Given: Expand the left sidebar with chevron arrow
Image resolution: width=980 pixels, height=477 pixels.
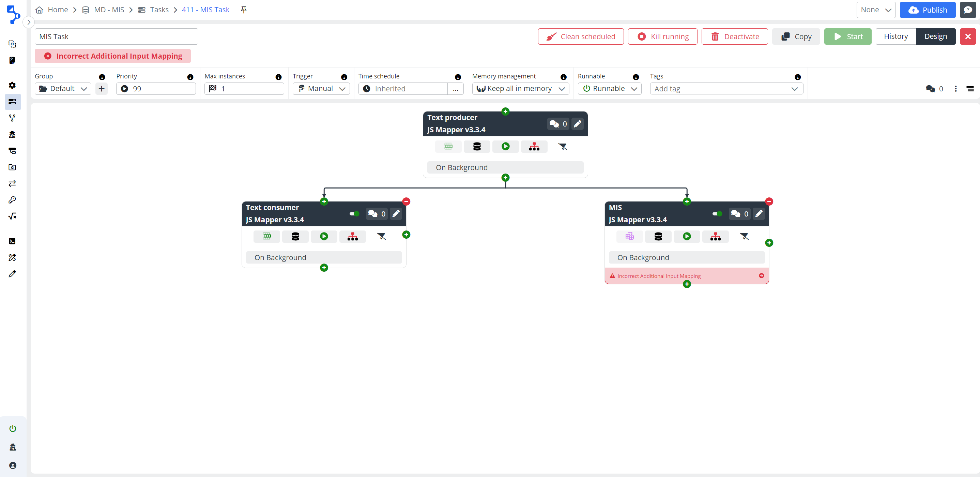Looking at the screenshot, I should tap(29, 22).
